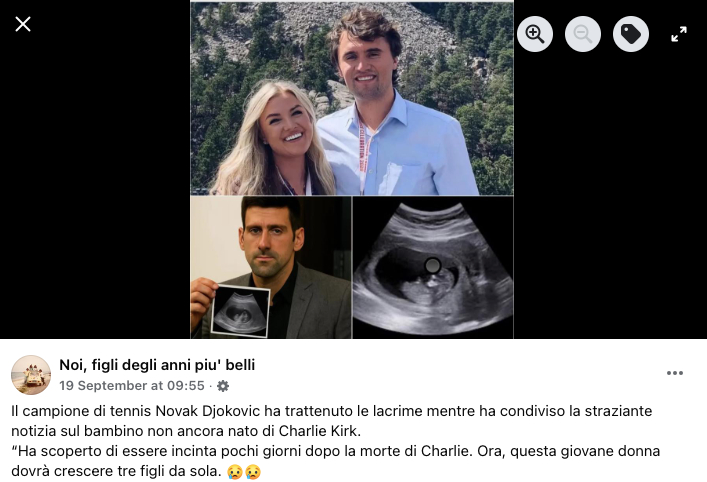Open the three-dot post options menu
The image size is (707, 482).
tap(675, 373)
